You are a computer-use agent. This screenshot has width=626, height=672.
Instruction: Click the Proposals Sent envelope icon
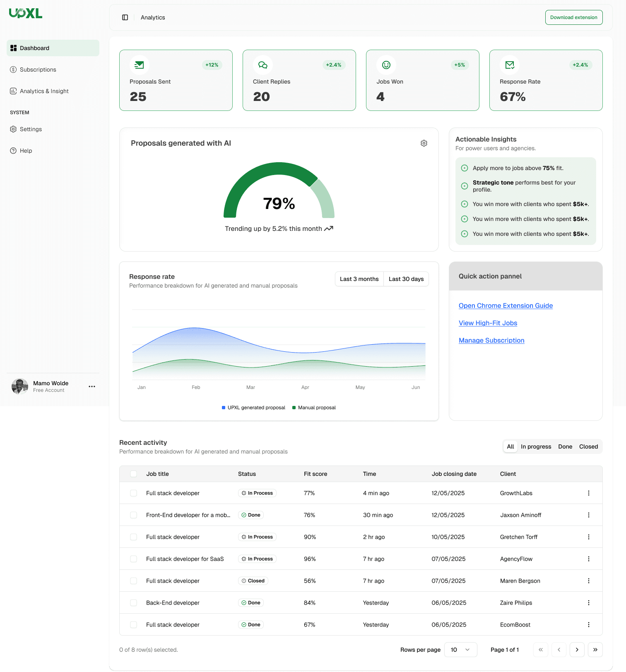(140, 65)
